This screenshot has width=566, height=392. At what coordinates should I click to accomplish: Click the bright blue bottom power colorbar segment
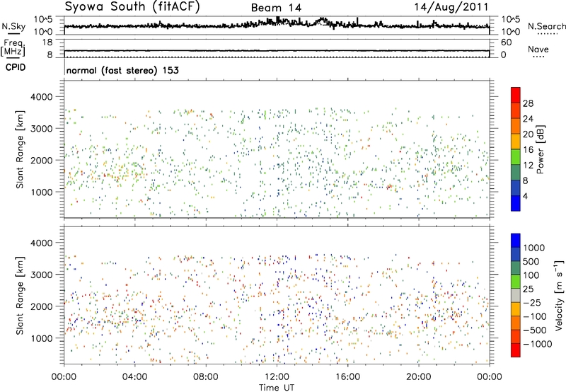pos(516,203)
